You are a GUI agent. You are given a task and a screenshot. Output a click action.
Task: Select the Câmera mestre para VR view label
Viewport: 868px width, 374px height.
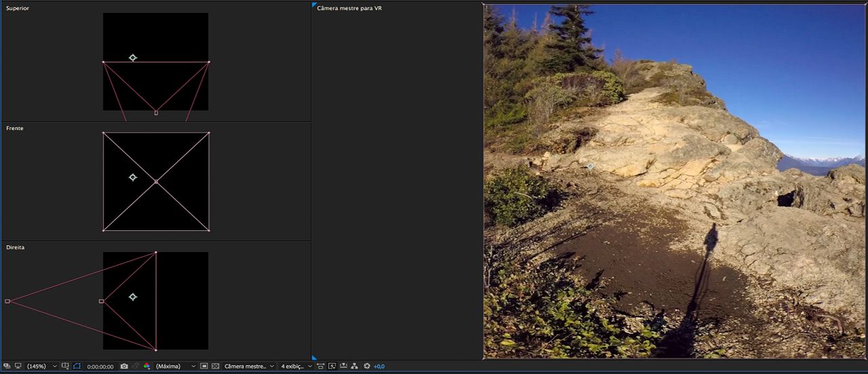349,8
